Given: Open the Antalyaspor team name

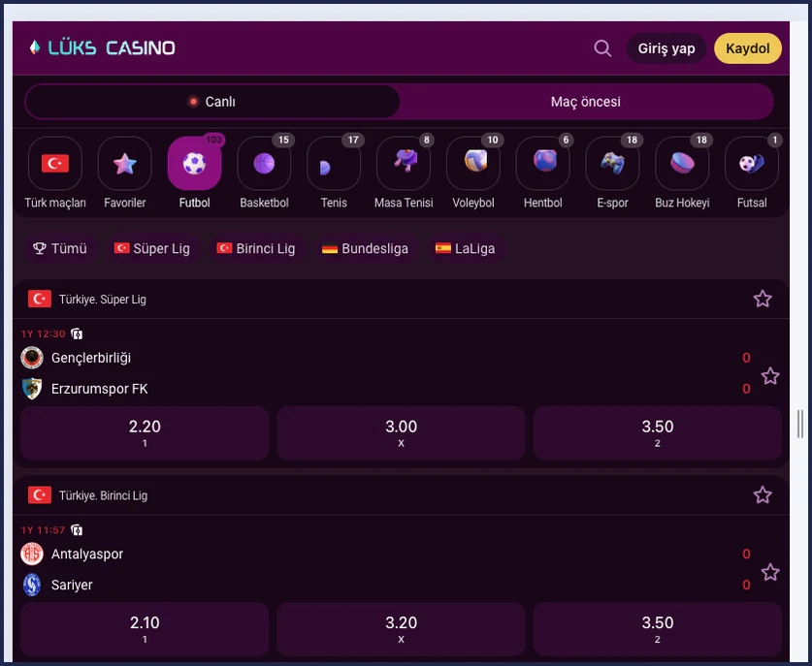Looking at the screenshot, I should pos(87,555).
